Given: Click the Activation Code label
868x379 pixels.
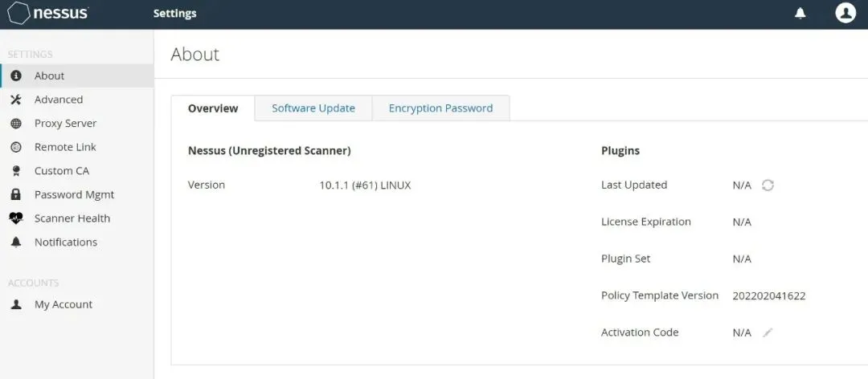Looking at the screenshot, I should (x=640, y=332).
